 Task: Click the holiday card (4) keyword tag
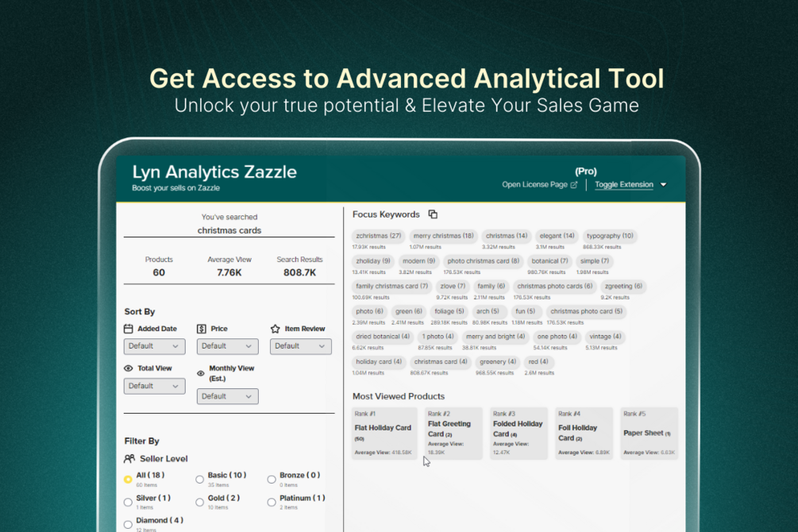379,362
